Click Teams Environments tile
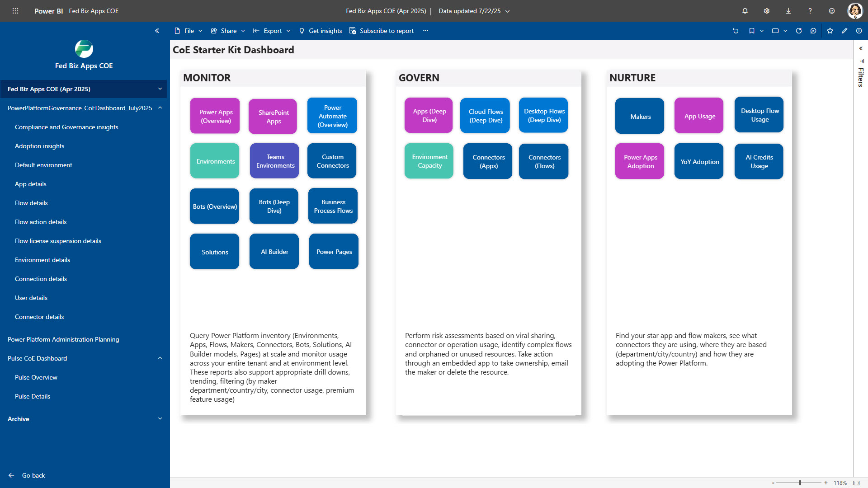The width and height of the screenshot is (868, 488). click(x=275, y=161)
